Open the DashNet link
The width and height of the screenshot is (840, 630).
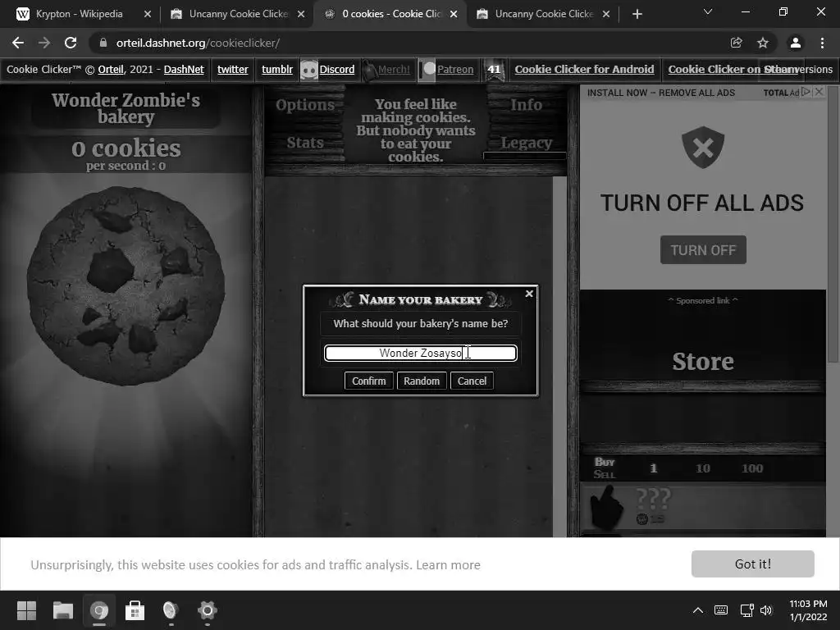pyautogui.click(x=184, y=70)
